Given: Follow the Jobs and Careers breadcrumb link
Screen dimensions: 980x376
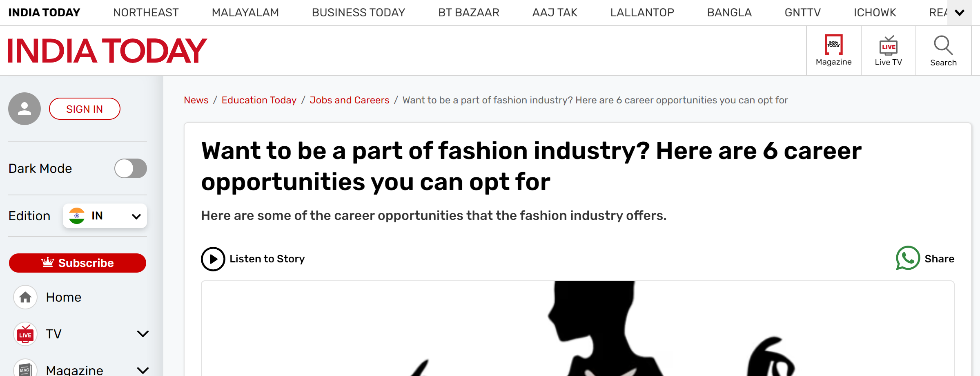Looking at the screenshot, I should [x=350, y=100].
